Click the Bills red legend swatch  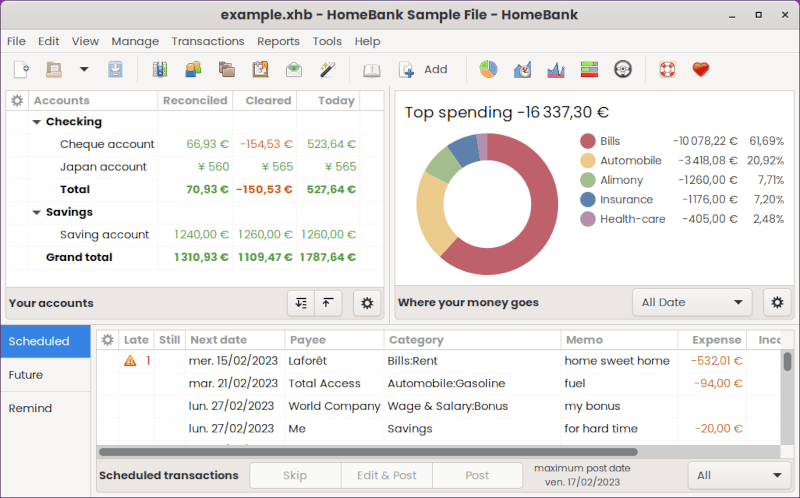pos(588,141)
